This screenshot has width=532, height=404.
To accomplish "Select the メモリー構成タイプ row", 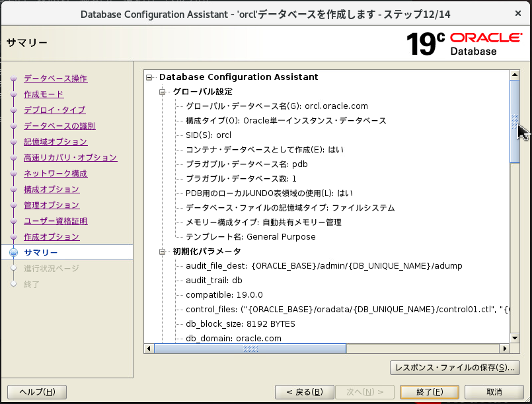I will (264, 222).
